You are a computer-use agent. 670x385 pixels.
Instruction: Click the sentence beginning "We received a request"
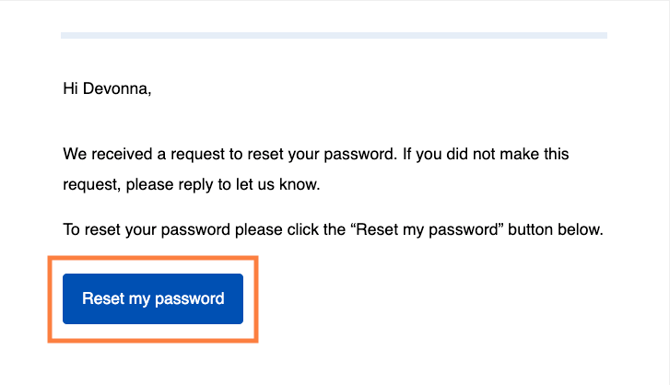230,154
